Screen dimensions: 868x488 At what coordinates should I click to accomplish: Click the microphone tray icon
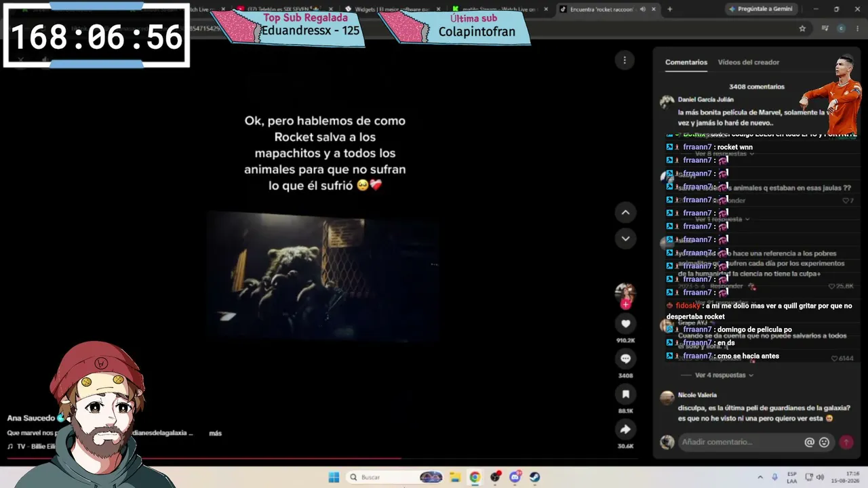[774, 477]
